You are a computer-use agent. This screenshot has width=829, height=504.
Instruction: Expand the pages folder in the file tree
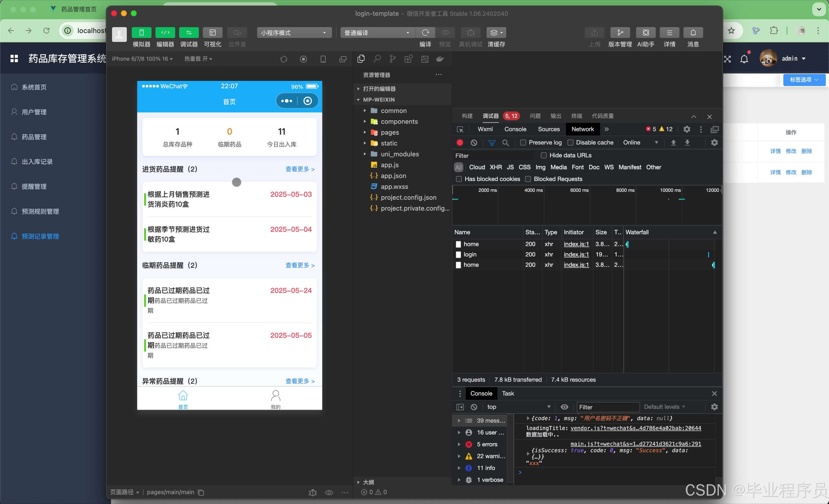[x=390, y=132]
